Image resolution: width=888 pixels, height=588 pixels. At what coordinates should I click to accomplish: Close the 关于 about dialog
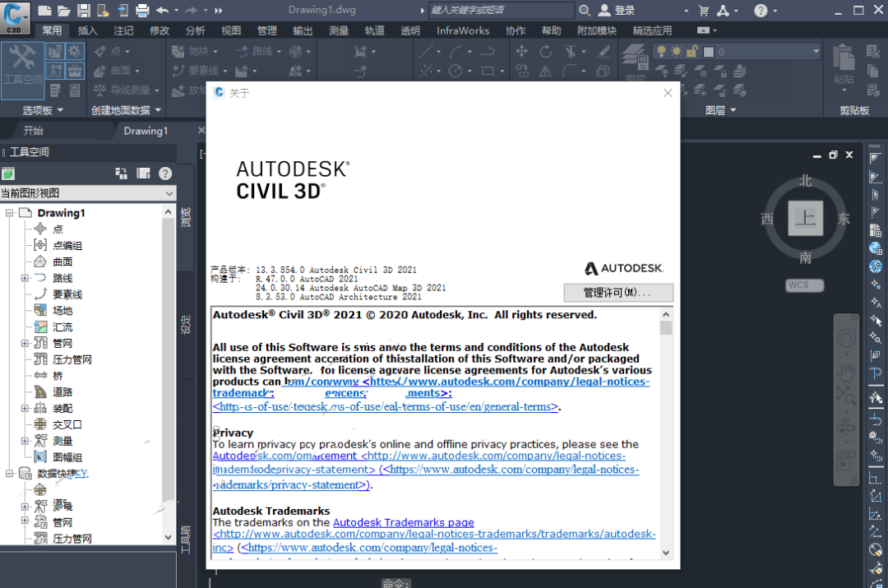(x=668, y=93)
